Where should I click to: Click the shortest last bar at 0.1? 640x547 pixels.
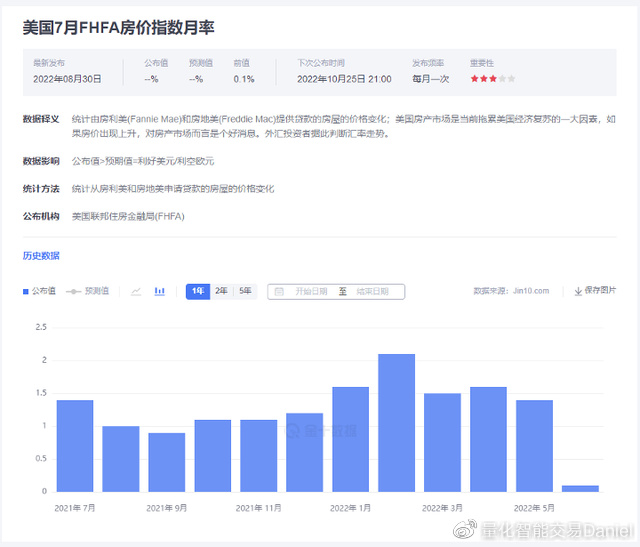coord(580,488)
